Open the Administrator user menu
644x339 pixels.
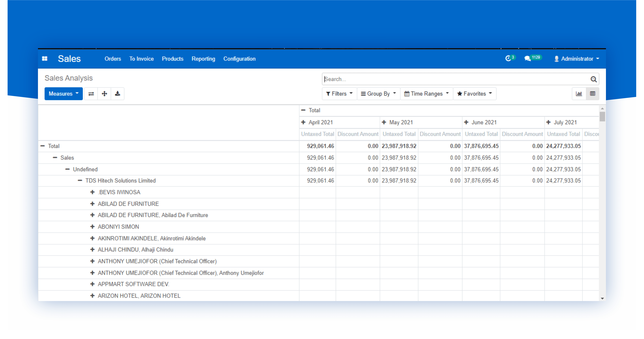[x=577, y=59]
